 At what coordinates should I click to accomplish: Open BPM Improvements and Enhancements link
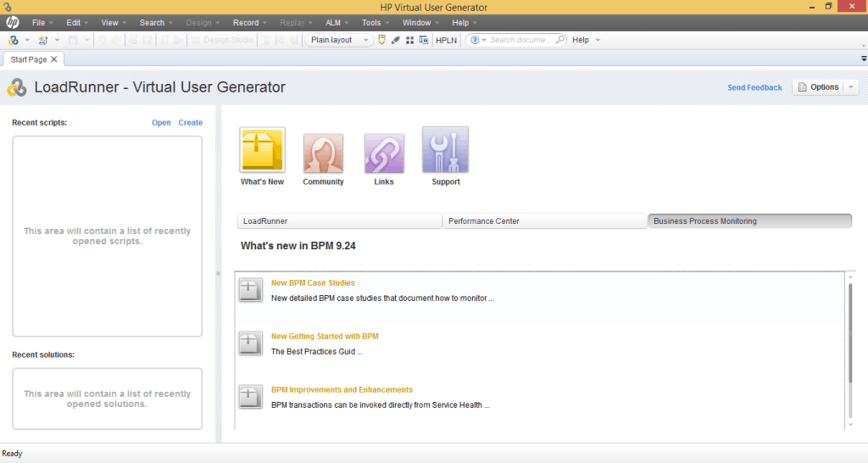pyautogui.click(x=342, y=390)
